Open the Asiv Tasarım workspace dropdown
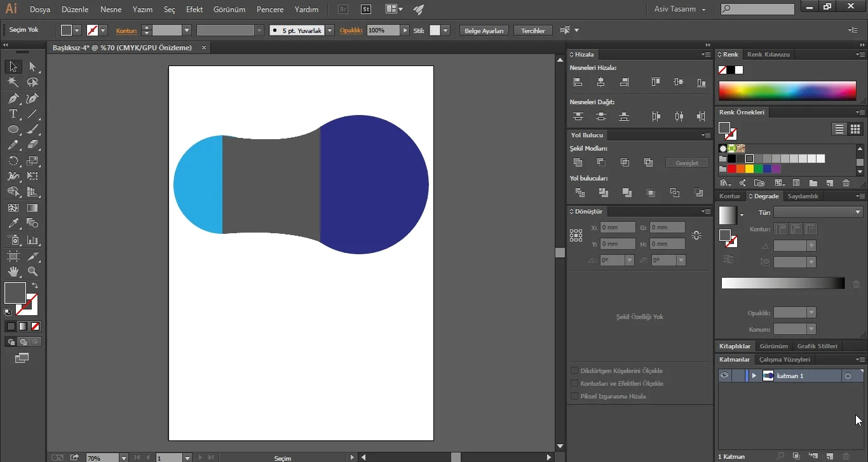Viewport: 868px width, 462px height. [x=680, y=9]
